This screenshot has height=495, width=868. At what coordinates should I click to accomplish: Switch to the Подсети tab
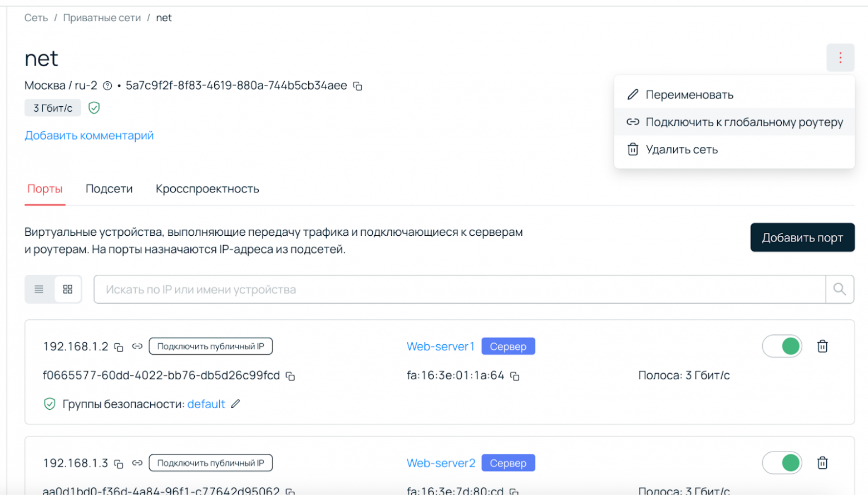click(x=109, y=189)
